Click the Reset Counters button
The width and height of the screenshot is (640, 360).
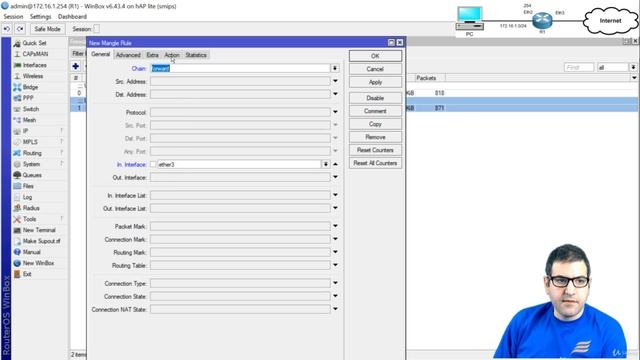375,150
